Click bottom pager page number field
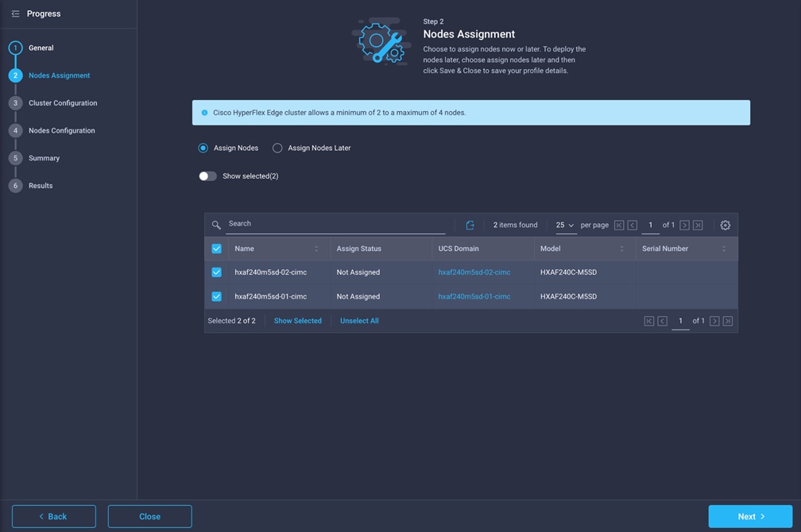The width and height of the screenshot is (801, 532). [680, 321]
